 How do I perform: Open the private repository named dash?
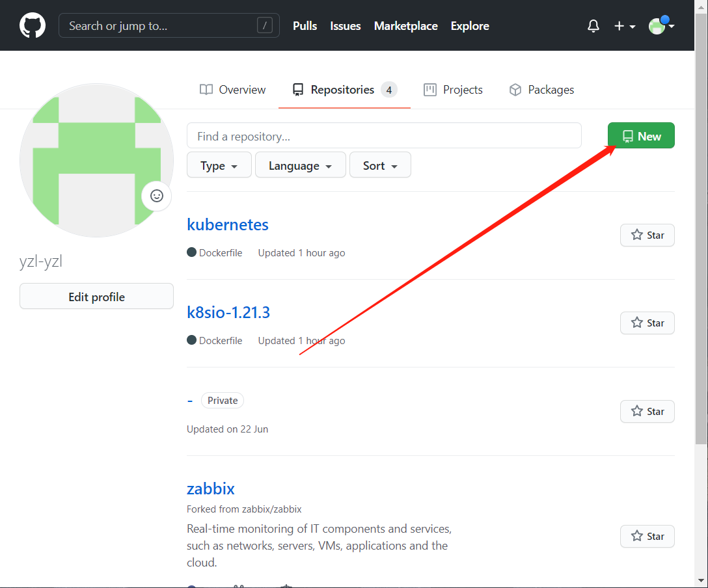point(190,401)
